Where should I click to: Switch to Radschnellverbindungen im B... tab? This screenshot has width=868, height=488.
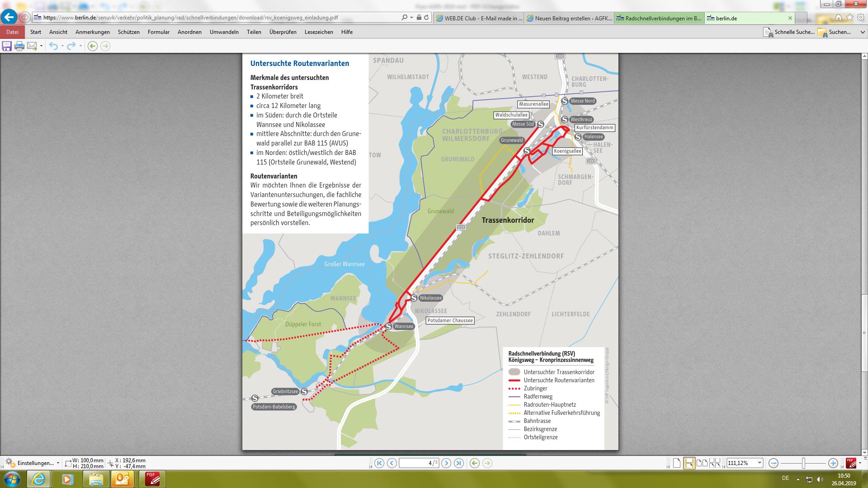[659, 19]
